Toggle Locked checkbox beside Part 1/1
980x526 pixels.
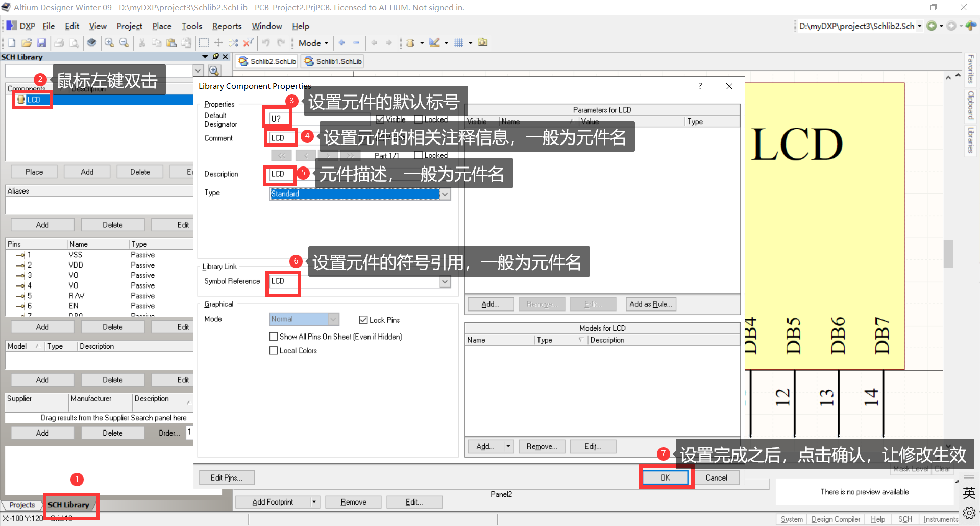point(419,155)
